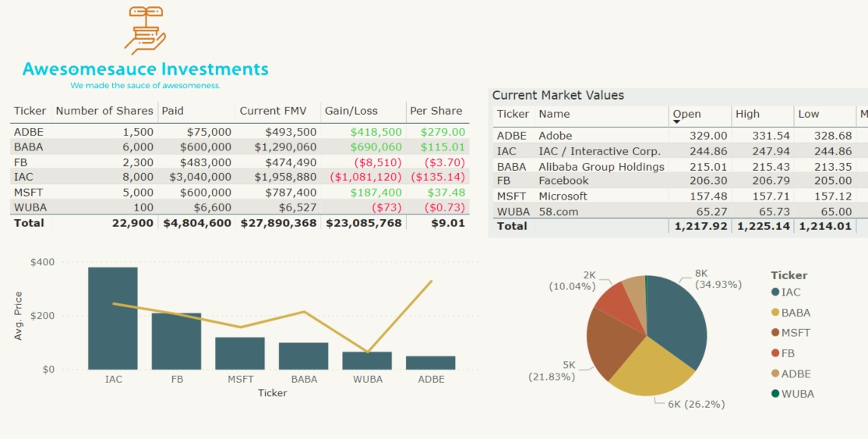This screenshot has height=439, width=868.
Task: Click Name header in Current Market Values
Action: (554, 114)
